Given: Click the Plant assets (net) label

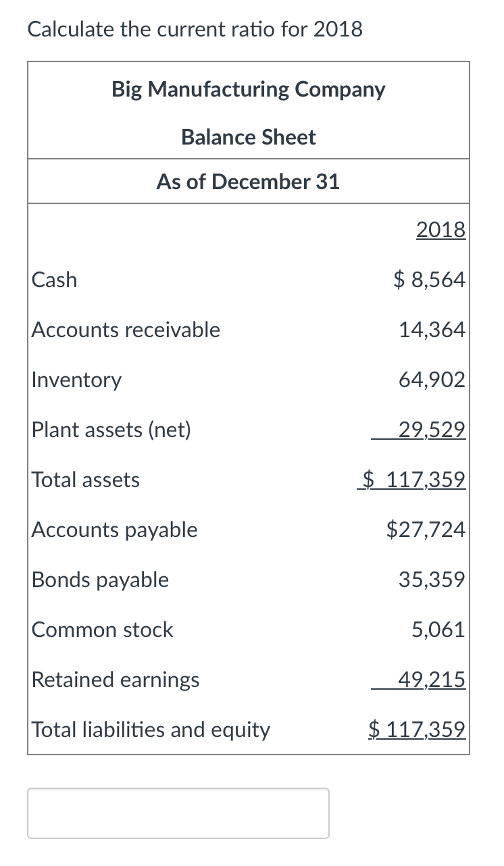Looking at the screenshot, I should click(111, 430).
